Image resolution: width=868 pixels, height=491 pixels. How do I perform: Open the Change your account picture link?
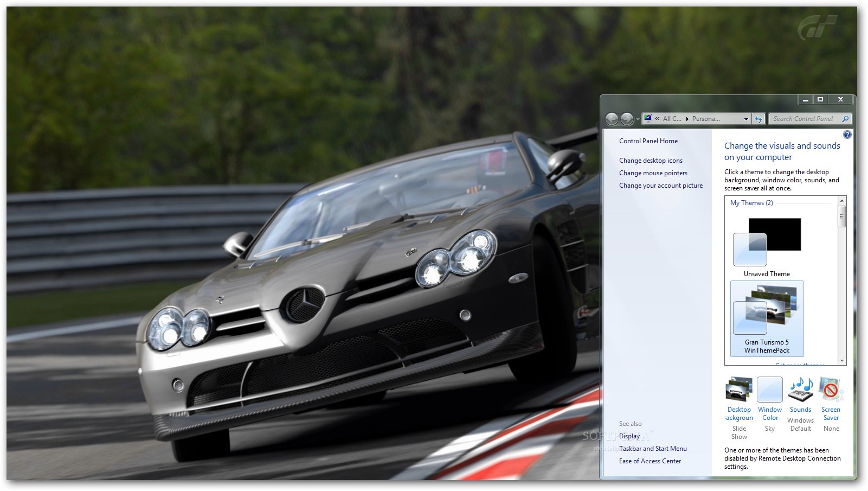pos(661,186)
